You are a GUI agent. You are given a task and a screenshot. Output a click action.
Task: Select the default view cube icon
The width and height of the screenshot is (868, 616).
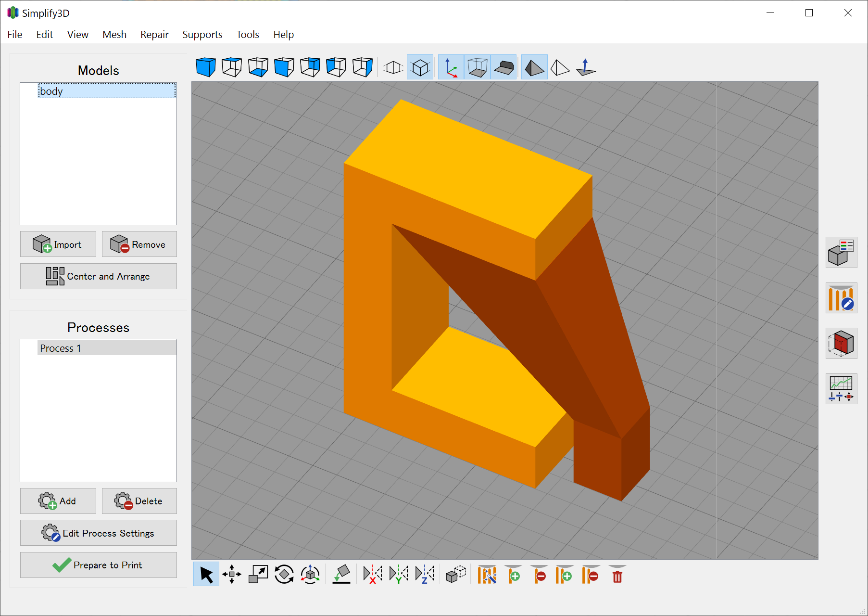click(x=206, y=67)
